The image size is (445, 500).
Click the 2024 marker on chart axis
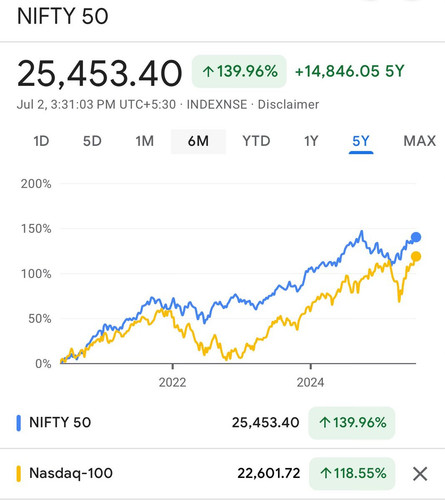tap(310, 382)
